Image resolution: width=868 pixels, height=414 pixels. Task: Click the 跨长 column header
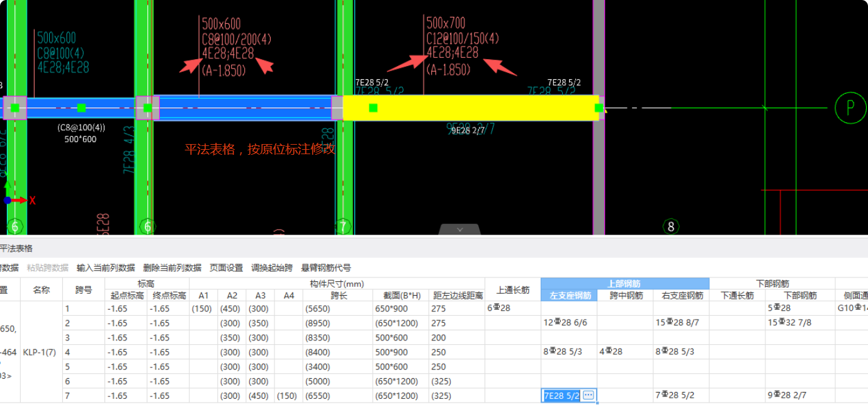(x=339, y=295)
